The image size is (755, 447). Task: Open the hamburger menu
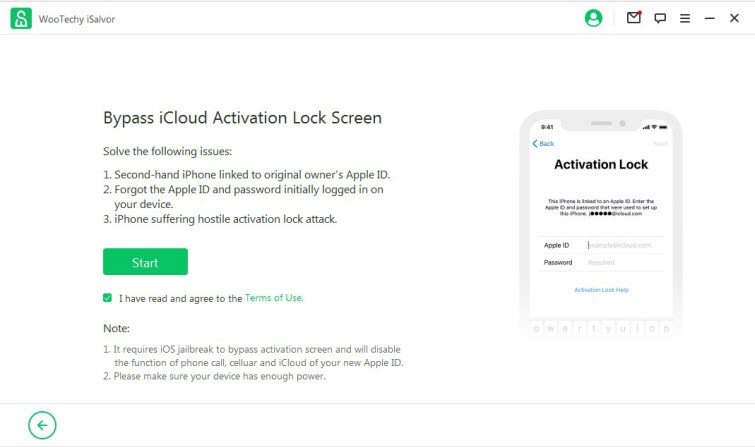pyautogui.click(x=685, y=18)
